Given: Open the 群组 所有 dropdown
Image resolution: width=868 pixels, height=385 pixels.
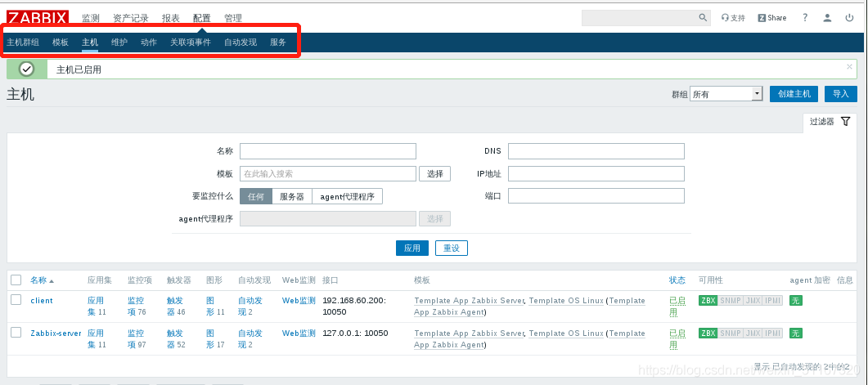Looking at the screenshot, I should click(726, 94).
